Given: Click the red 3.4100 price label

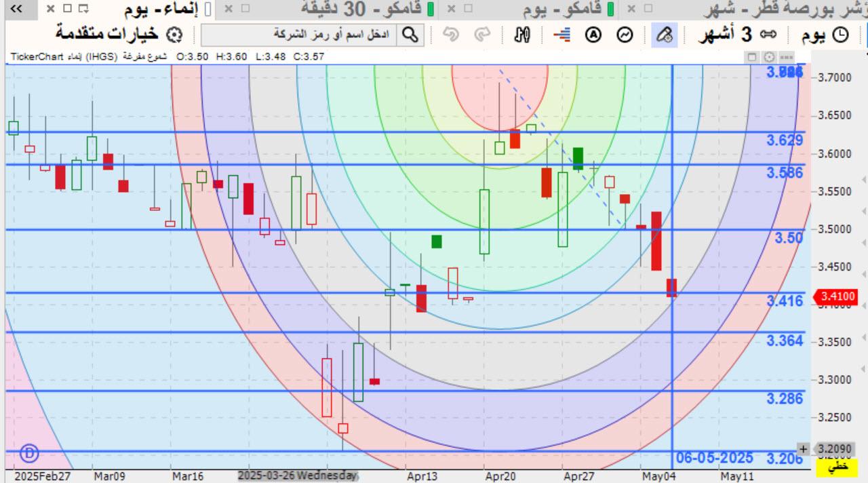Looking at the screenshot, I should pyautogui.click(x=837, y=296).
